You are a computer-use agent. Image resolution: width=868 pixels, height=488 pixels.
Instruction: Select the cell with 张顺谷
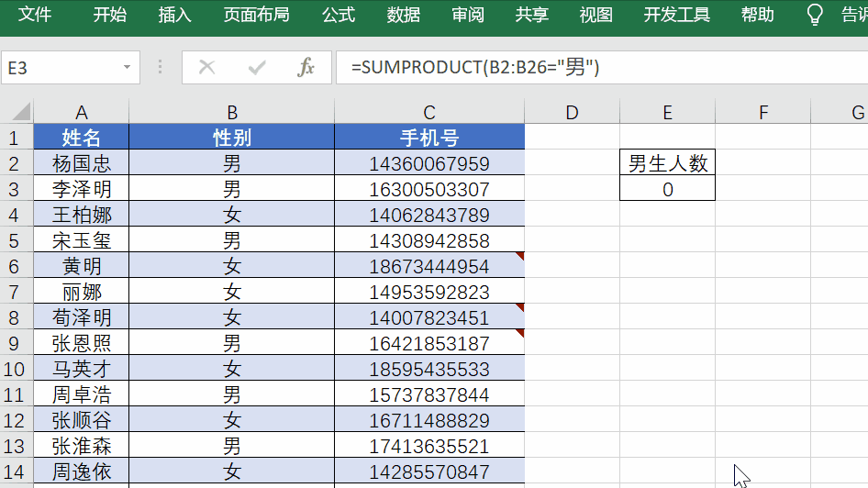click(x=82, y=420)
